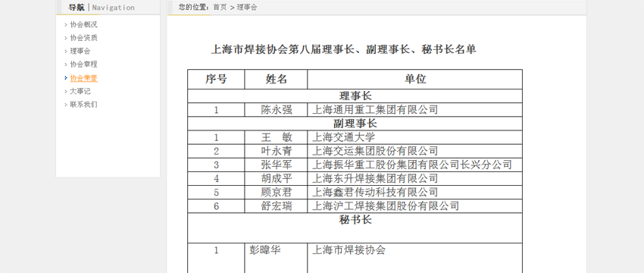Image resolution: width=644 pixels, height=273 pixels.
Task: Select cell 上海鑫君传动科技有限公司
Action: [x=415, y=192]
